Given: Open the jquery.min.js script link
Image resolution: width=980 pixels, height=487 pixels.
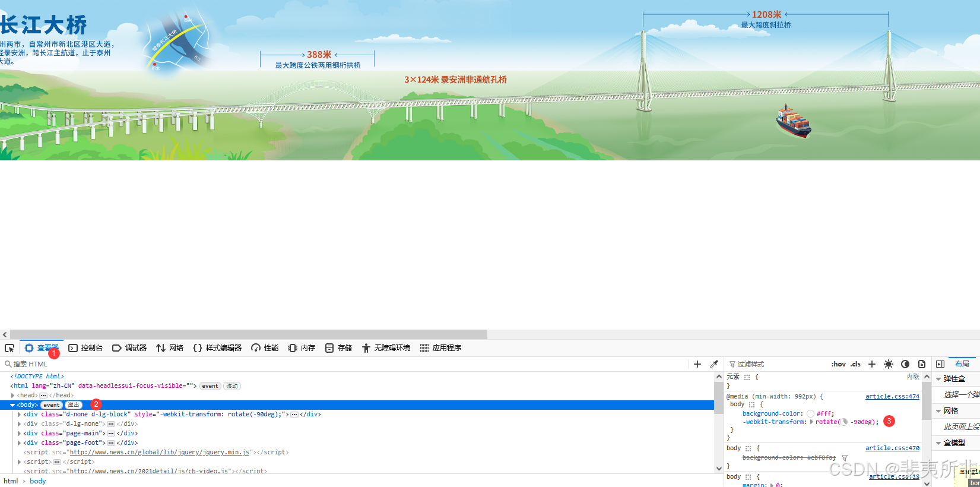Looking at the screenshot, I should tap(160, 453).
